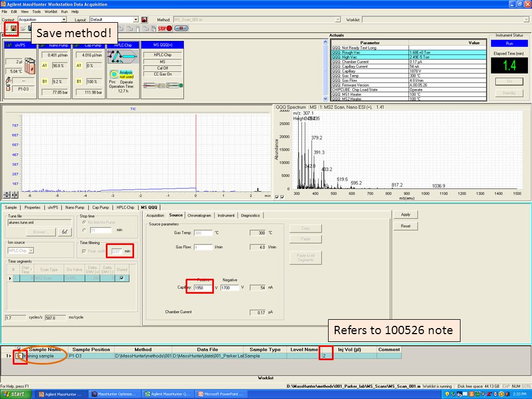Screen dimensions: 532x399
Task: Click the positive Capillary voltage field 1950
Action: 203,288
